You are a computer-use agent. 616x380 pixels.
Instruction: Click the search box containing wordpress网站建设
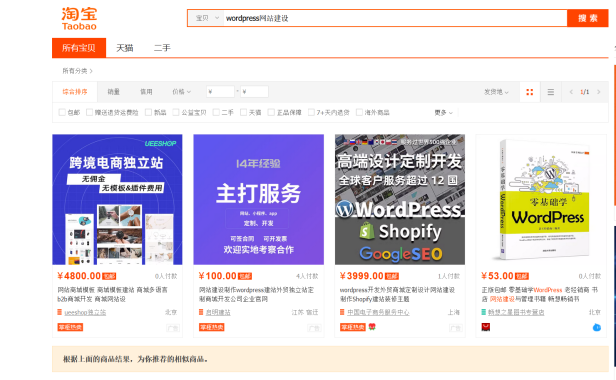[x=395, y=18]
